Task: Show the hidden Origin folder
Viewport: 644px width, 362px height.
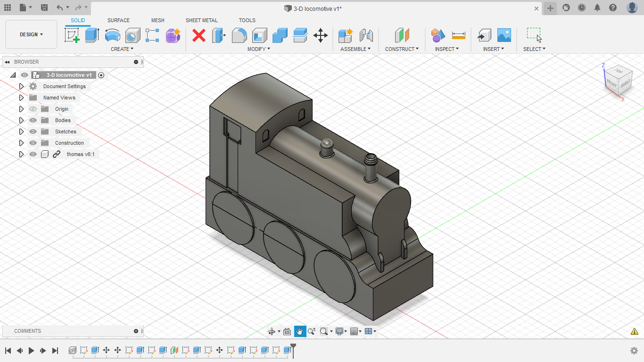Action: tap(33, 109)
